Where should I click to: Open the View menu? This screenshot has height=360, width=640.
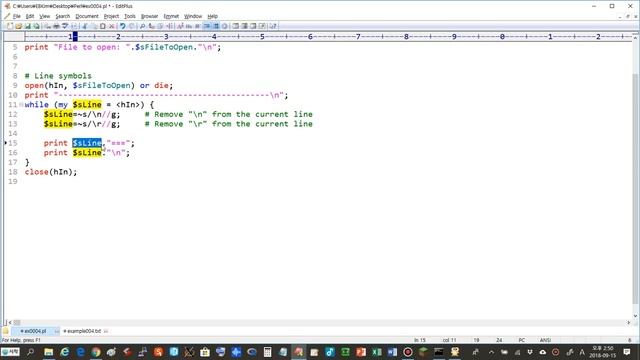pyautogui.click(x=44, y=16)
